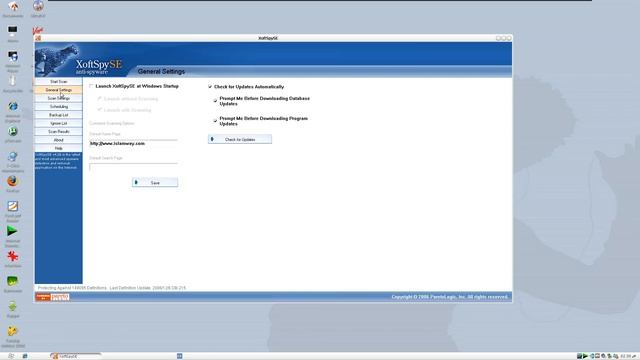Open the red splat desktop icon
This screenshot has width=640, height=360.
click(x=13, y=256)
